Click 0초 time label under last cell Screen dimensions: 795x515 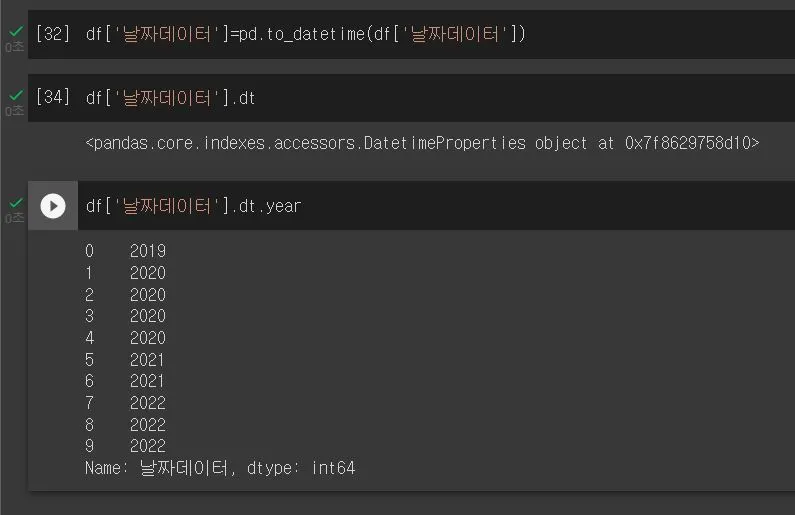pyautogui.click(x=15, y=217)
